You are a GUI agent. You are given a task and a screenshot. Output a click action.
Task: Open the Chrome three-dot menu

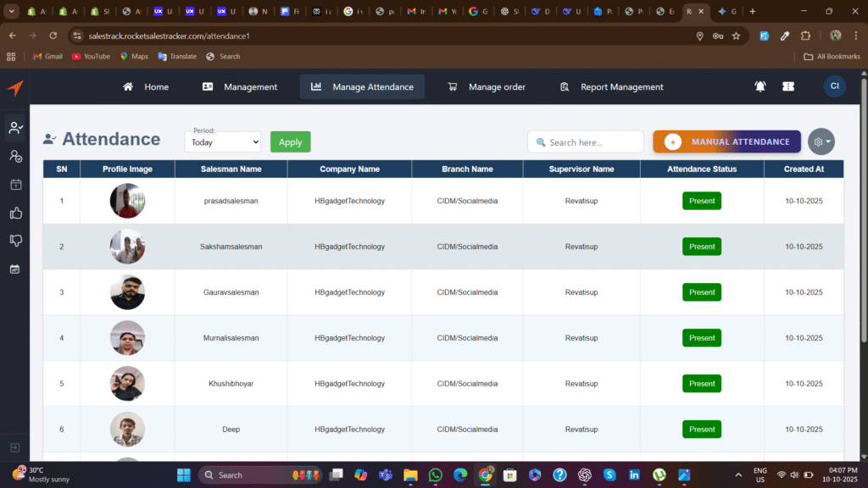856,36
